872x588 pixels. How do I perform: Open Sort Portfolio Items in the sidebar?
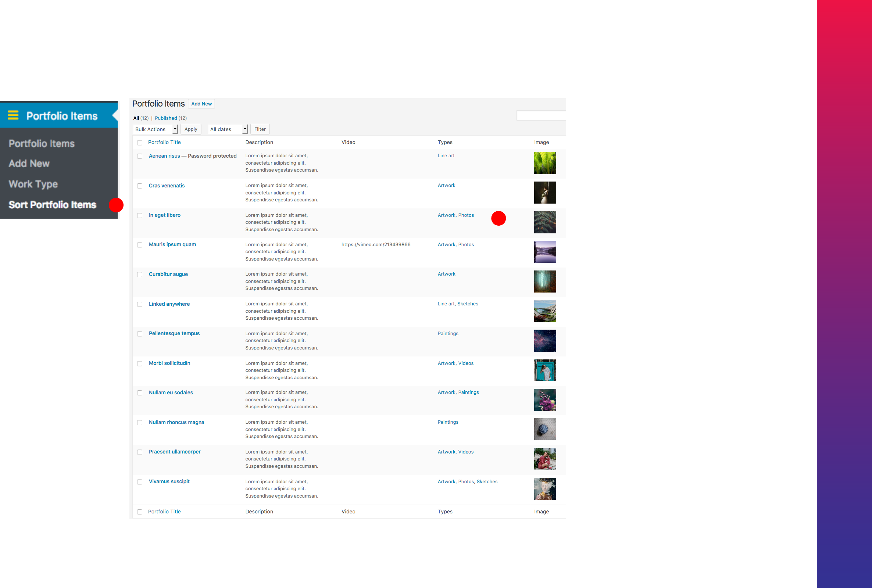[53, 205]
